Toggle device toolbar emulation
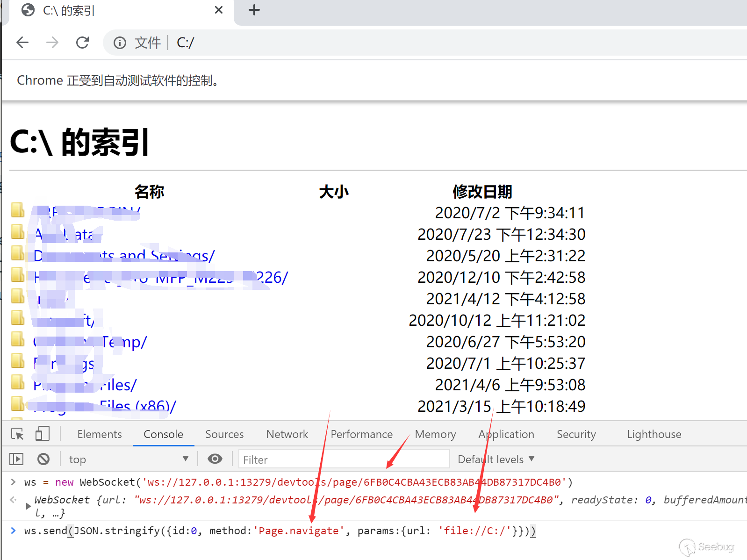 42,434
